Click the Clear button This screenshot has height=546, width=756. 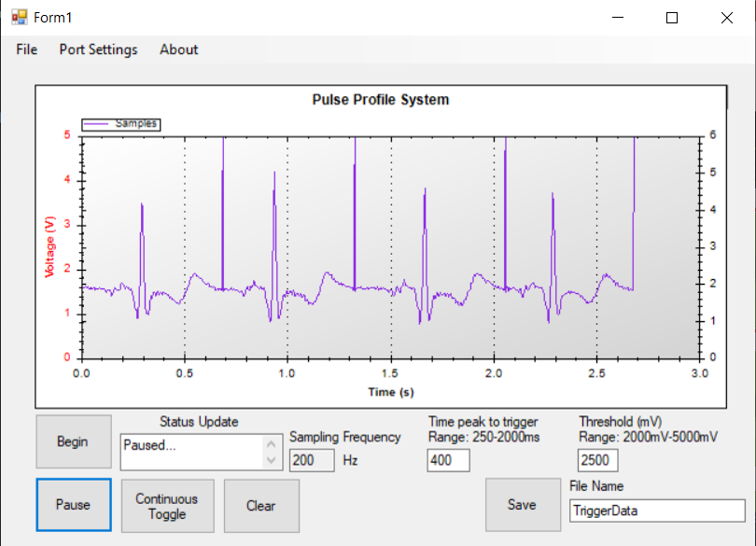261,506
